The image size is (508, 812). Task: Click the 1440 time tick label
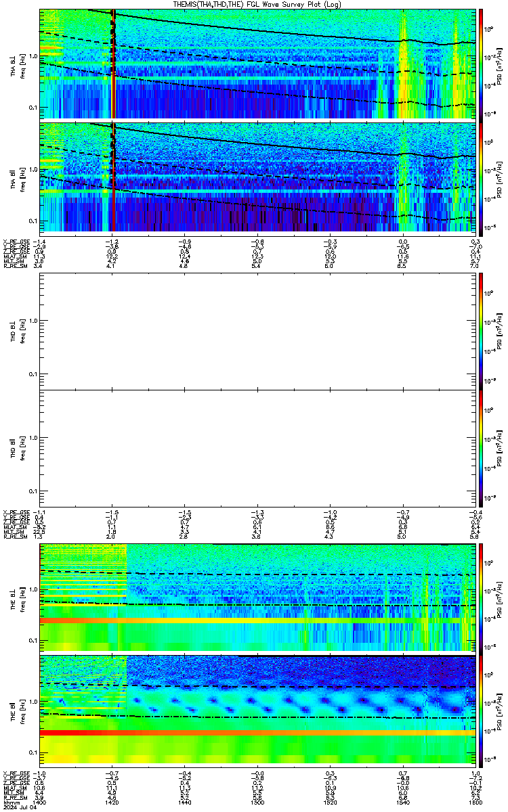pyautogui.click(x=185, y=803)
